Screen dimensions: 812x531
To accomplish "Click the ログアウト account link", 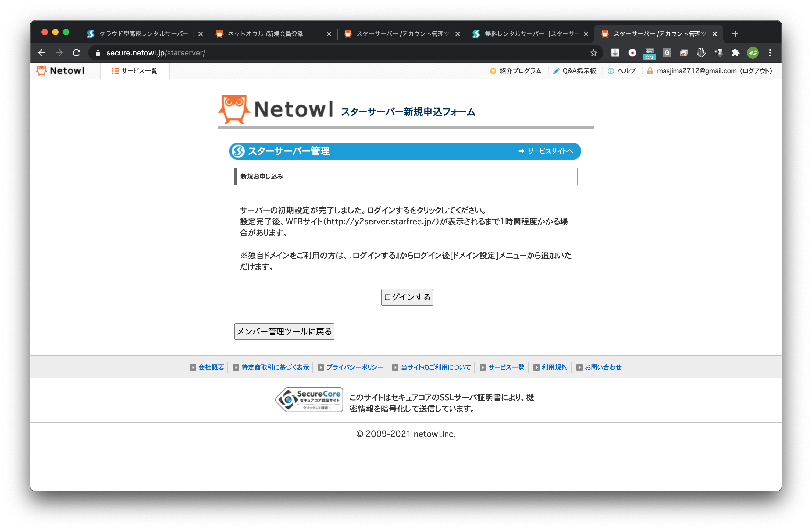I will [756, 71].
